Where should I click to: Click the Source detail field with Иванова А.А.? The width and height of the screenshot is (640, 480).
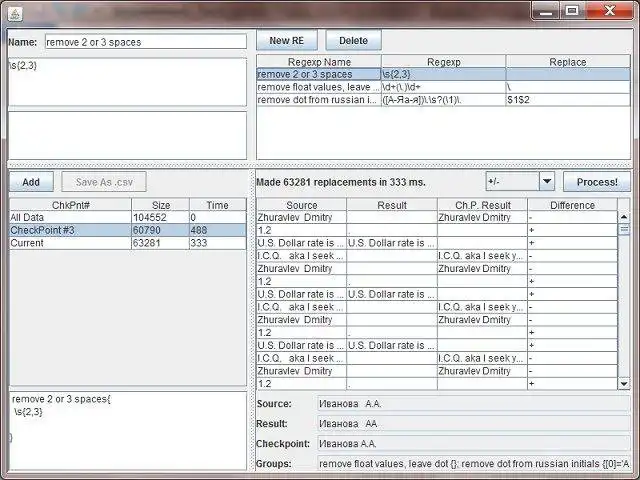(x=473, y=404)
